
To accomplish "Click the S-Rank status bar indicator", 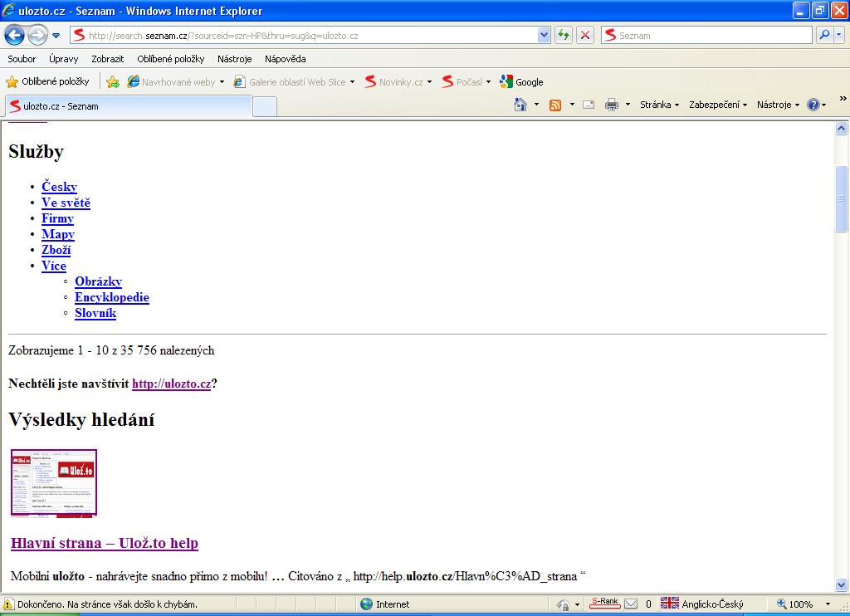I will coord(604,603).
